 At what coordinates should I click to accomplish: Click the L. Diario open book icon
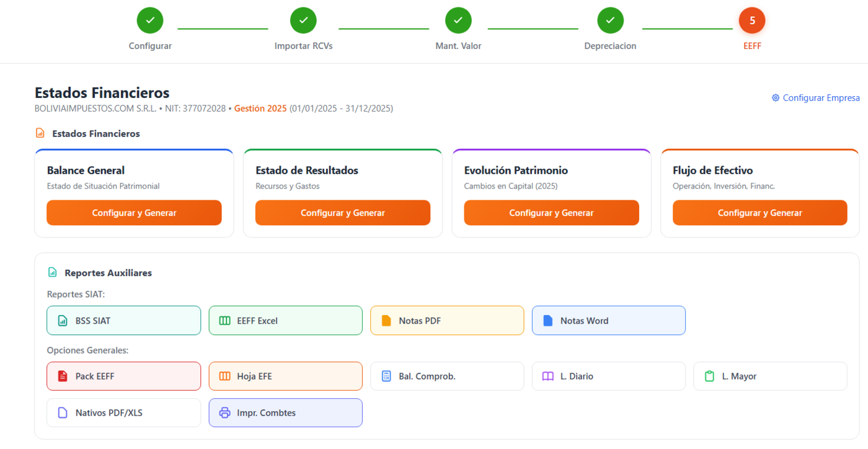547,376
